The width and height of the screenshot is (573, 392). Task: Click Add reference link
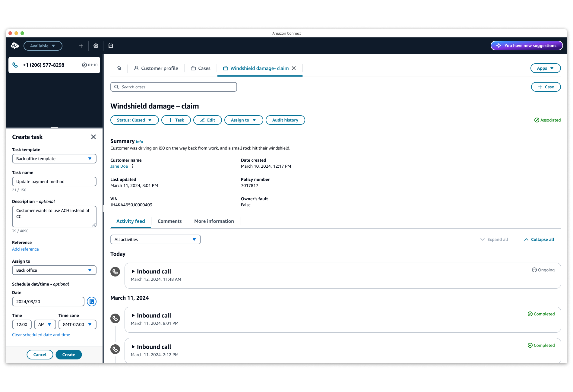(25, 249)
